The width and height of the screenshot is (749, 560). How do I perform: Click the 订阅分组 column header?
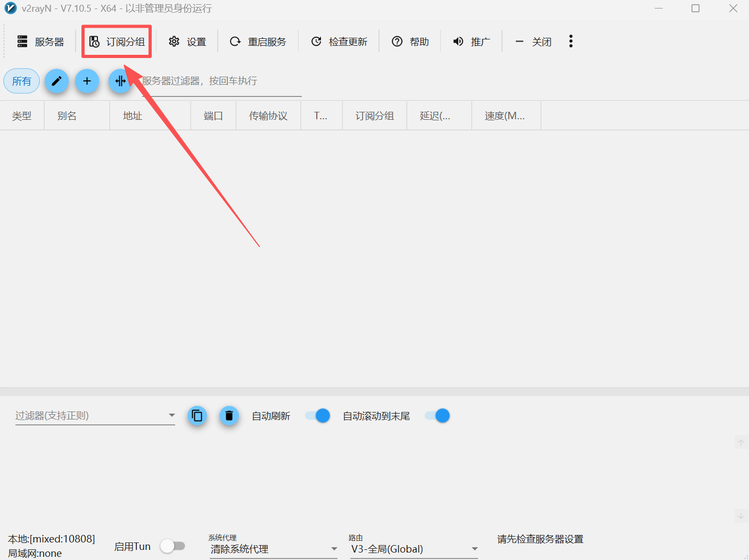point(375,116)
